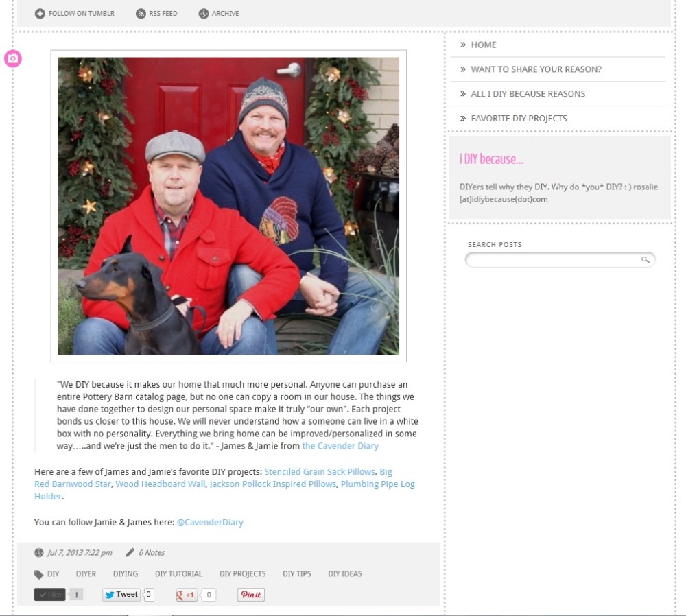
Task: Click the Search Posts input field
Action: click(x=560, y=260)
